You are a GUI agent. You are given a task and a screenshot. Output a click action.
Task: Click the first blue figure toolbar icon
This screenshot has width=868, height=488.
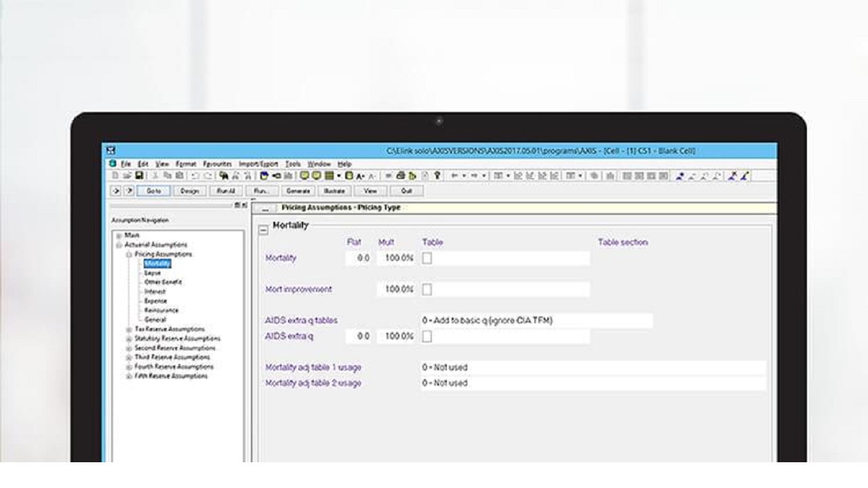679,176
